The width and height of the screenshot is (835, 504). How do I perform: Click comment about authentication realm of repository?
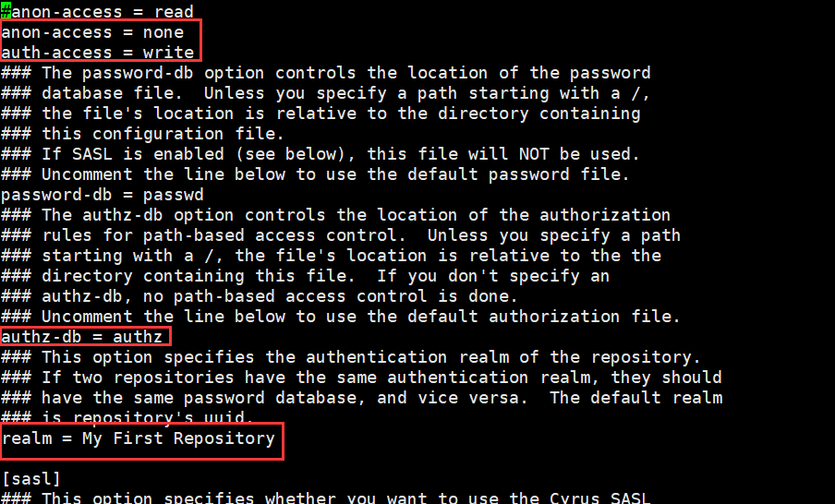(x=351, y=357)
